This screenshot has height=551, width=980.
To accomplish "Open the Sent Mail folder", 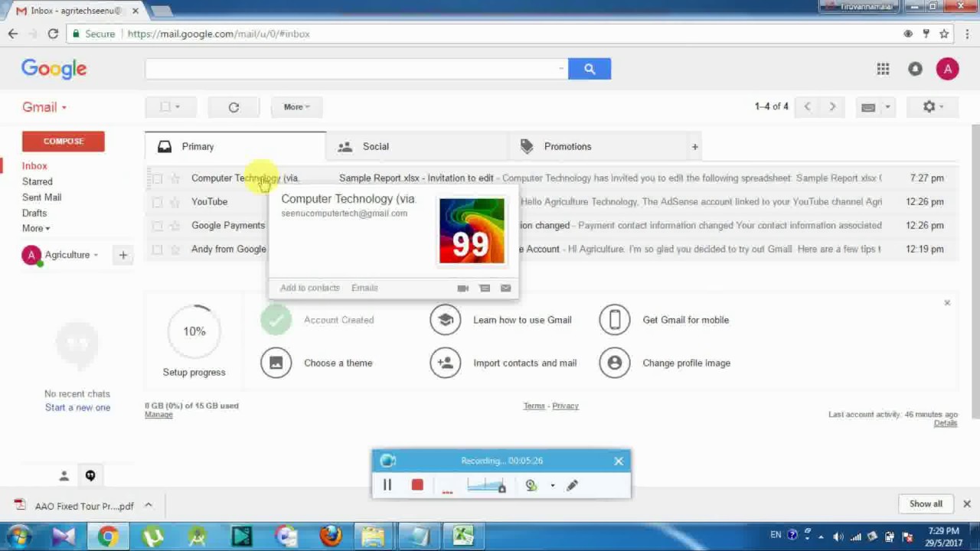I will (x=42, y=197).
